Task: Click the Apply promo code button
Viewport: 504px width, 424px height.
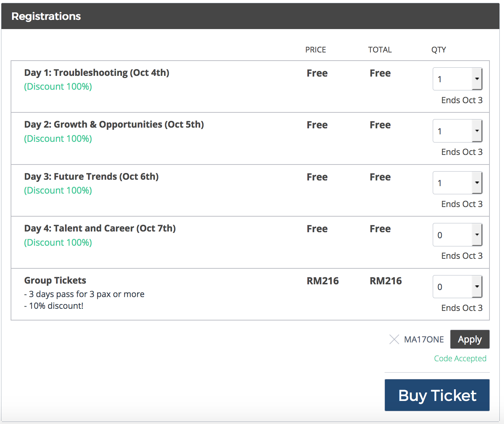Action: [470, 339]
